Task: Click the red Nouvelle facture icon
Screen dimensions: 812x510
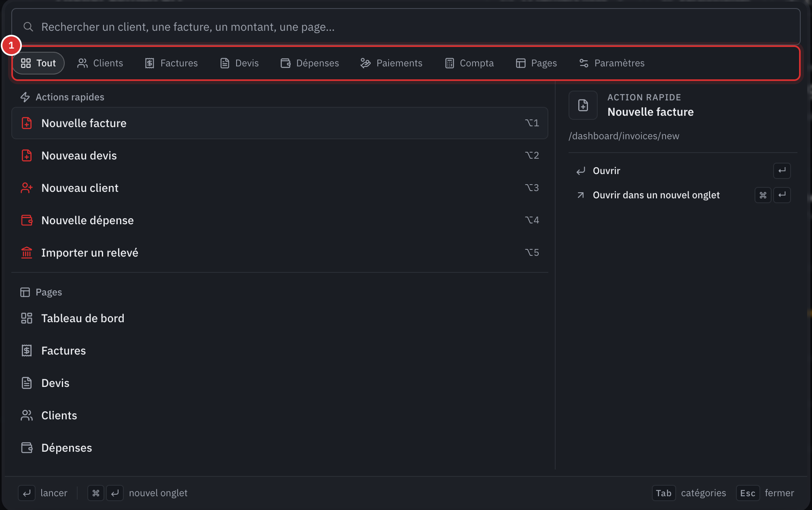Action: (27, 123)
